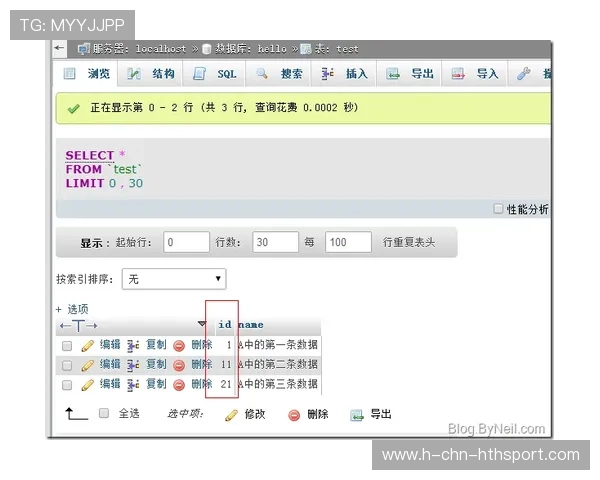This screenshot has width=600, height=480.
Task: Click 编辑 edit link for row id 1
Action: coord(110,344)
